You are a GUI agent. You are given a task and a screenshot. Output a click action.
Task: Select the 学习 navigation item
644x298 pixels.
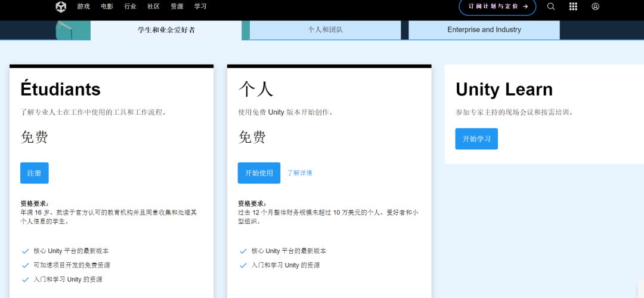click(x=200, y=7)
